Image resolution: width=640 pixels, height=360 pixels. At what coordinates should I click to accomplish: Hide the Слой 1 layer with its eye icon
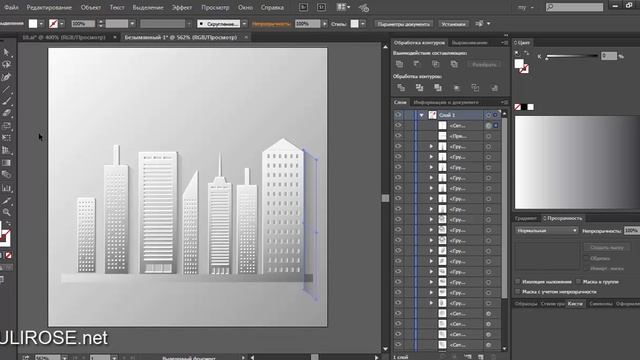click(x=398, y=115)
